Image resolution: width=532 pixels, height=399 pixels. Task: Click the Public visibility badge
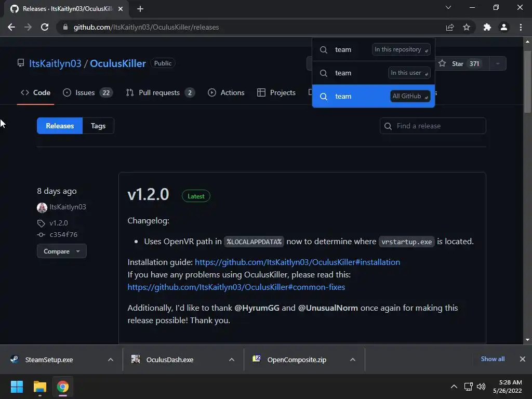[x=163, y=63]
